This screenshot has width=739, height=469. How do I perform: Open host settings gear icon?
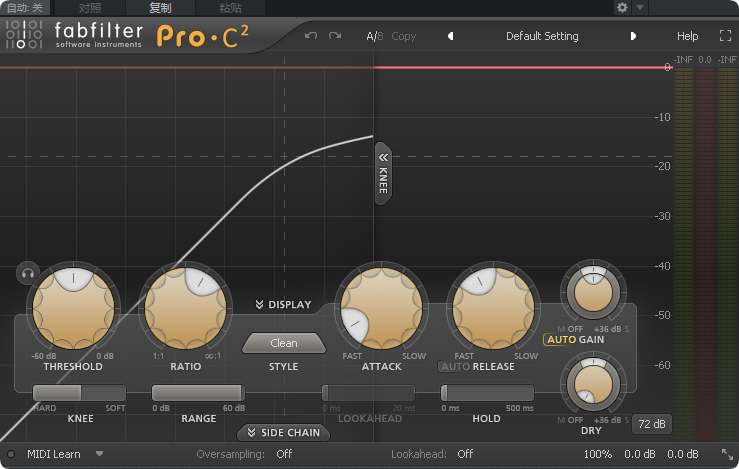pyautogui.click(x=622, y=8)
